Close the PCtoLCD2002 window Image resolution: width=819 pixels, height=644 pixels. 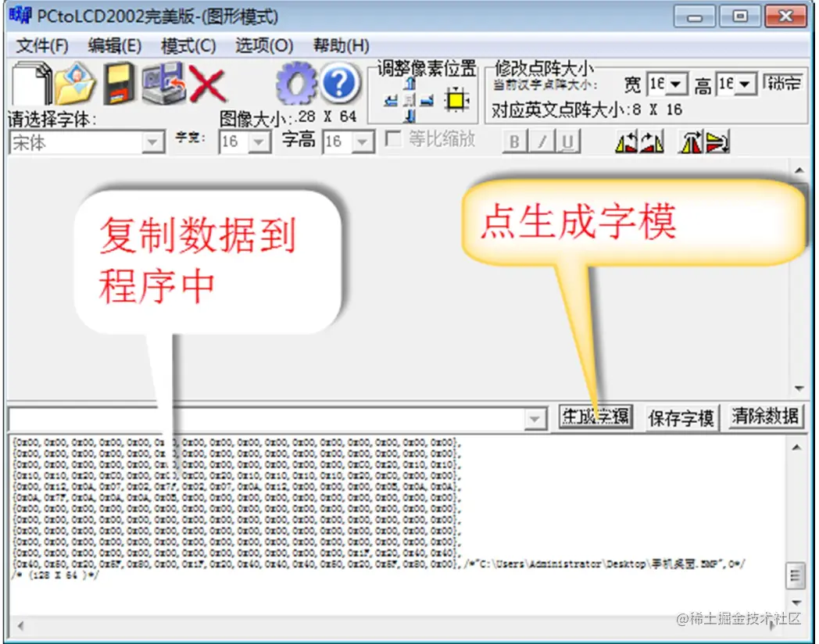(x=785, y=17)
